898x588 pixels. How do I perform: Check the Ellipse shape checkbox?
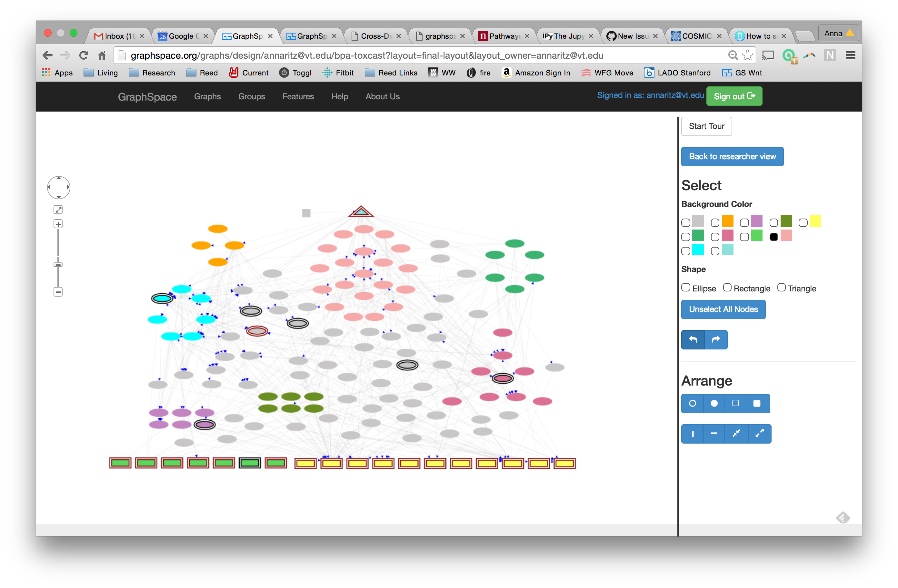tap(685, 288)
